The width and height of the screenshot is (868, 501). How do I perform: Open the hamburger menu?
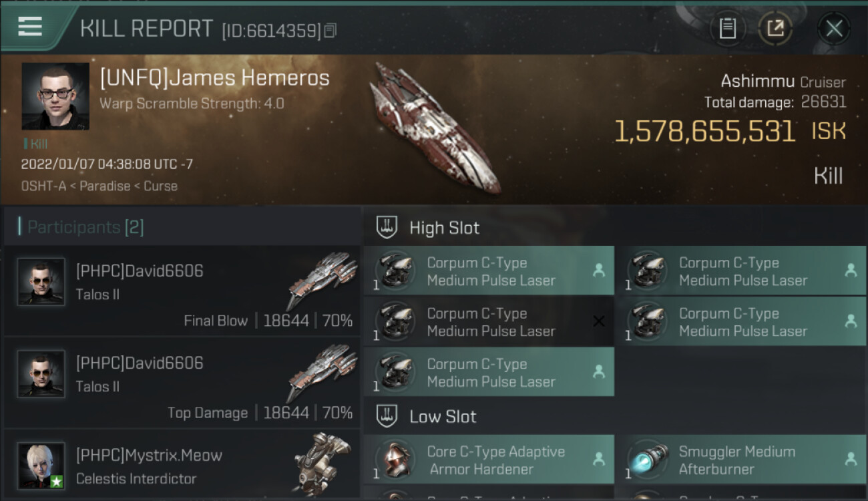pyautogui.click(x=30, y=27)
